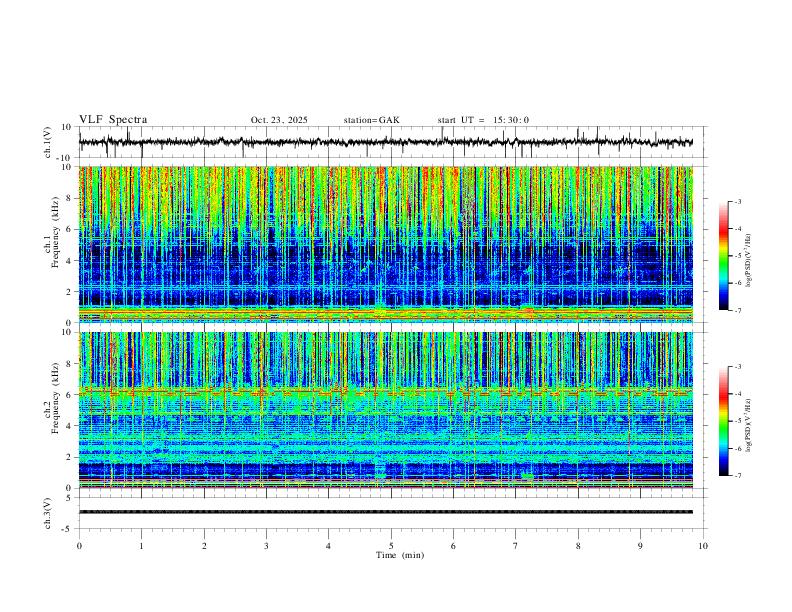The width and height of the screenshot is (792, 612).
Task: Click inside the ch.2 spectrogram panel
Action: (x=386, y=410)
